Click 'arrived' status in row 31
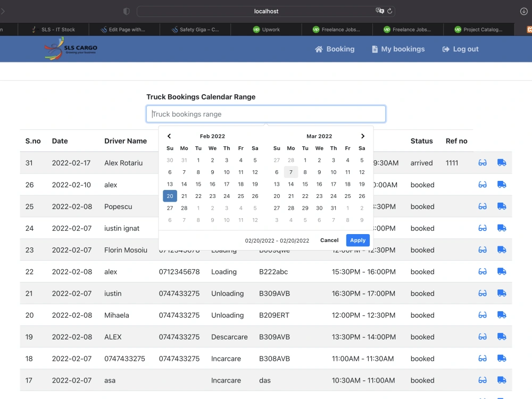This screenshot has width=532, height=399. (x=421, y=163)
